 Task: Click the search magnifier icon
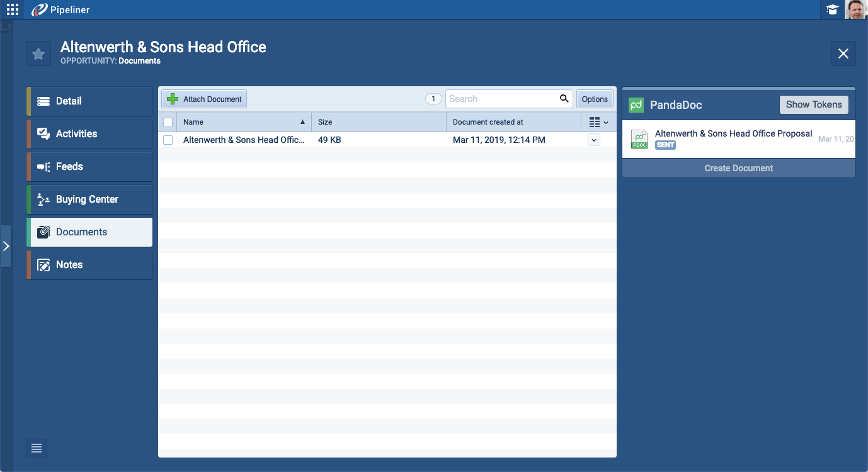pos(564,99)
